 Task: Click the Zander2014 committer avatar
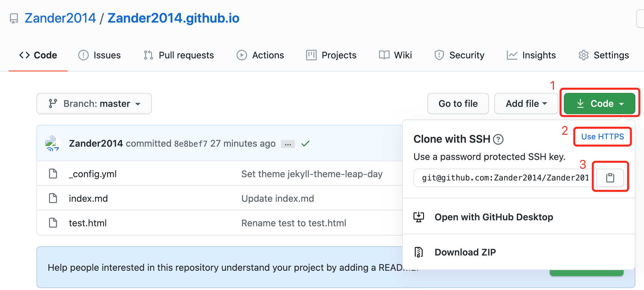(x=52, y=143)
